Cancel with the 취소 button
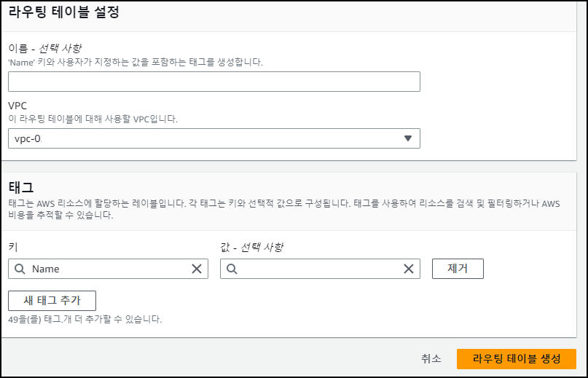This screenshot has width=588, height=378. click(x=431, y=358)
